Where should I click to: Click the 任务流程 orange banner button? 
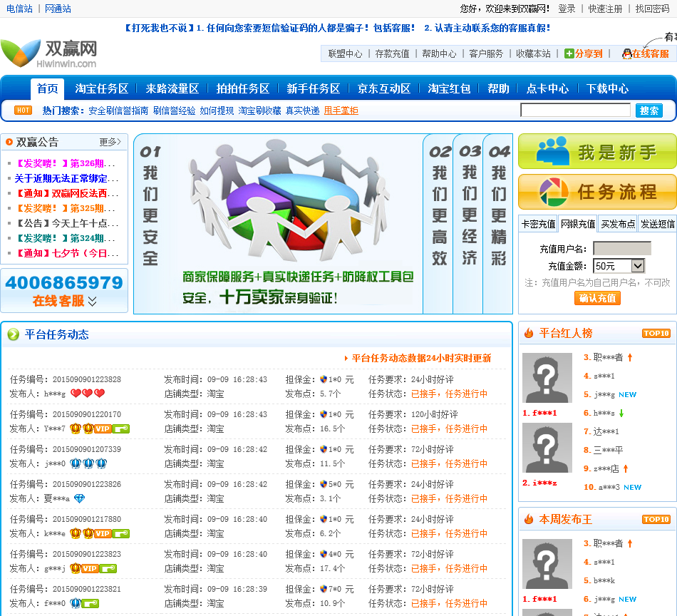597,192
